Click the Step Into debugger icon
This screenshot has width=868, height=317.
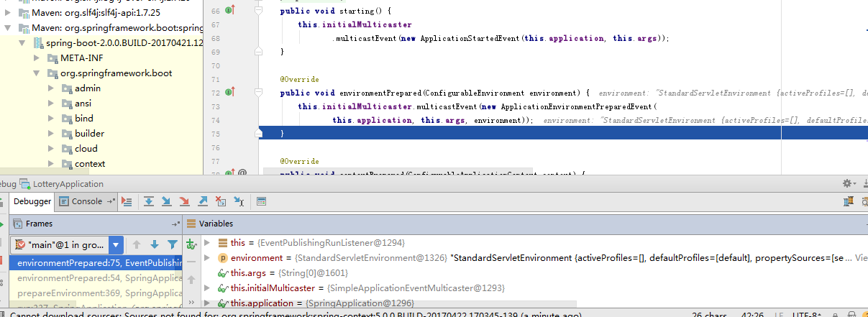(x=167, y=202)
